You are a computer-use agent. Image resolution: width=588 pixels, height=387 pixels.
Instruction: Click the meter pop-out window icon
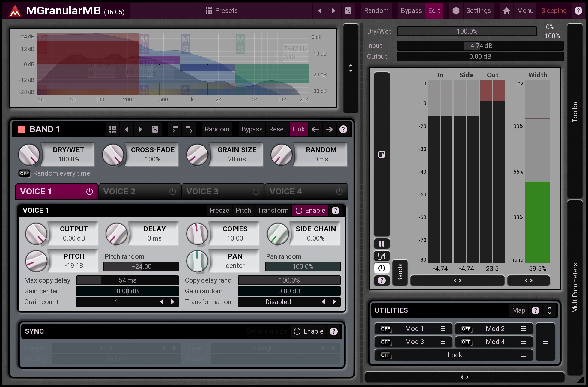[381, 256]
